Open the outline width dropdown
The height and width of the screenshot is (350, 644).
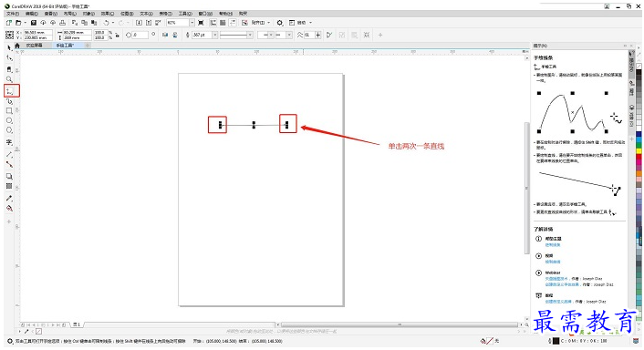[x=214, y=35]
